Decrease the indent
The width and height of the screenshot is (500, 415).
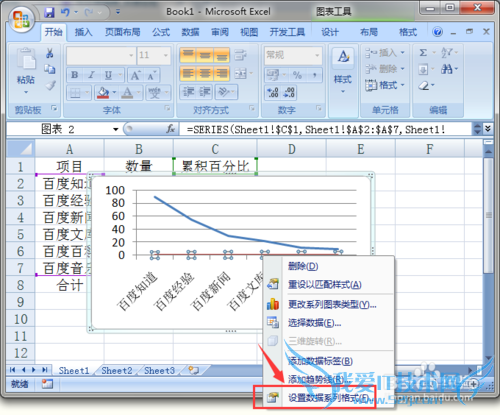click(x=188, y=92)
